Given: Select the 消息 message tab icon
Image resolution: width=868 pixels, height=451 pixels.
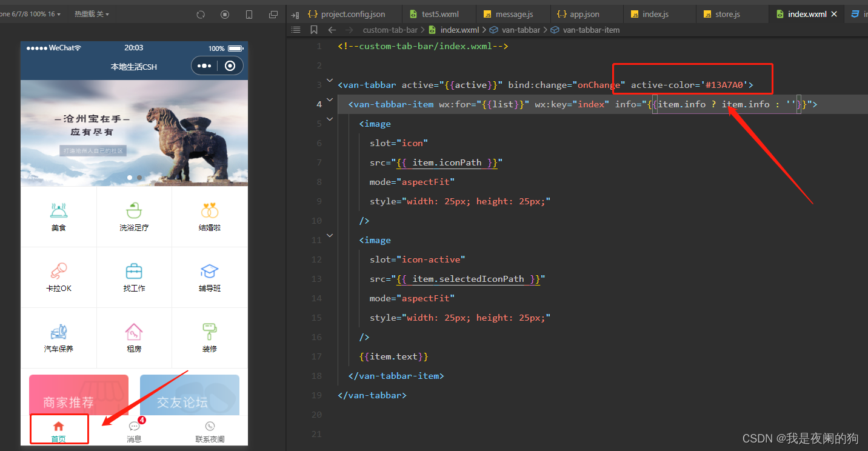Looking at the screenshot, I should tap(134, 426).
